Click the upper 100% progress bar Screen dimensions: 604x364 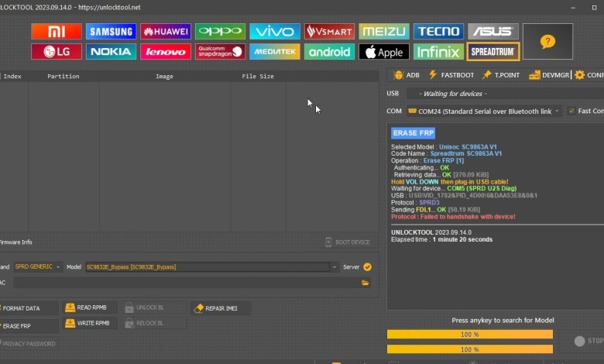pyautogui.click(x=469, y=334)
